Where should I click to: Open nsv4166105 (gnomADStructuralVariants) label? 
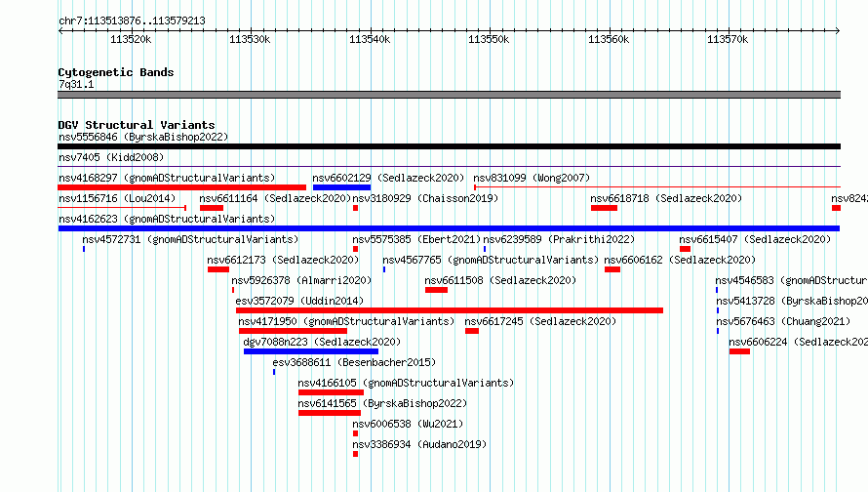pyautogui.click(x=406, y=383)
